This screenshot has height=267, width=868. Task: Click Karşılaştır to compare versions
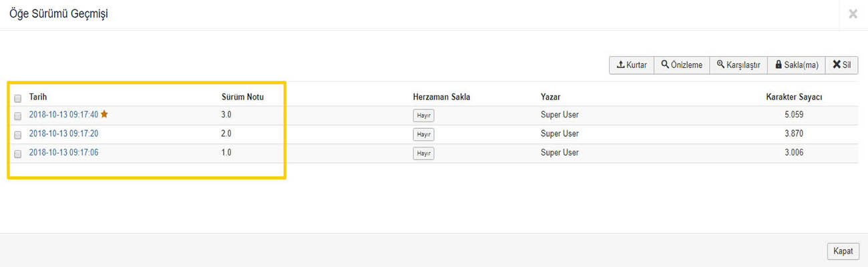coord(738,65)
